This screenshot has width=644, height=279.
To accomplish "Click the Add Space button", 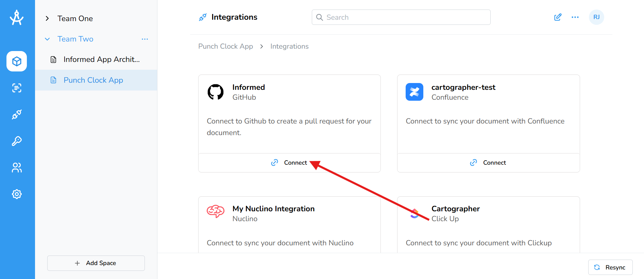I will pos(96,263).
